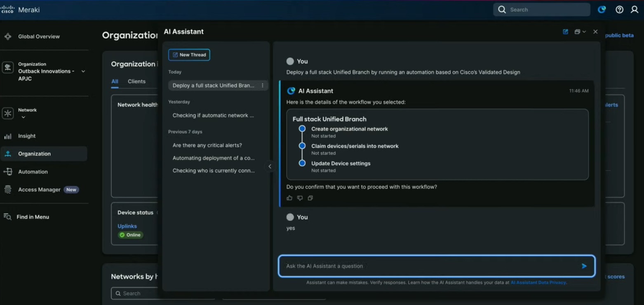The height and width of the screenshot is (305, 644).
Task: Click the thumbs up feedback icon
Action: [289, 198]
